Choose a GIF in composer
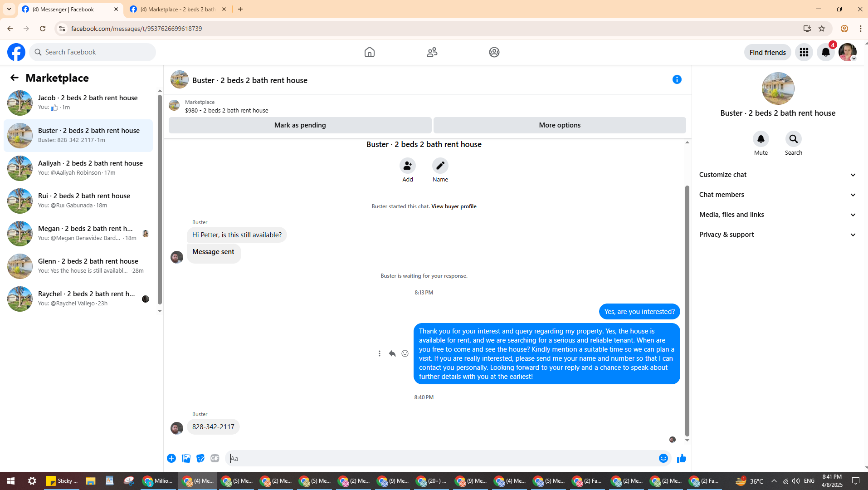Image resolution: width=868 pixels, height=490 pixels. 215,458
